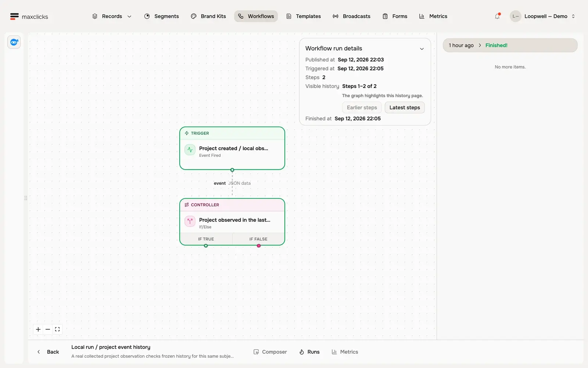Click the TRIGGER lightning icon
The image size is (588, 368).
pyautogui.click(x=187, y=133)
